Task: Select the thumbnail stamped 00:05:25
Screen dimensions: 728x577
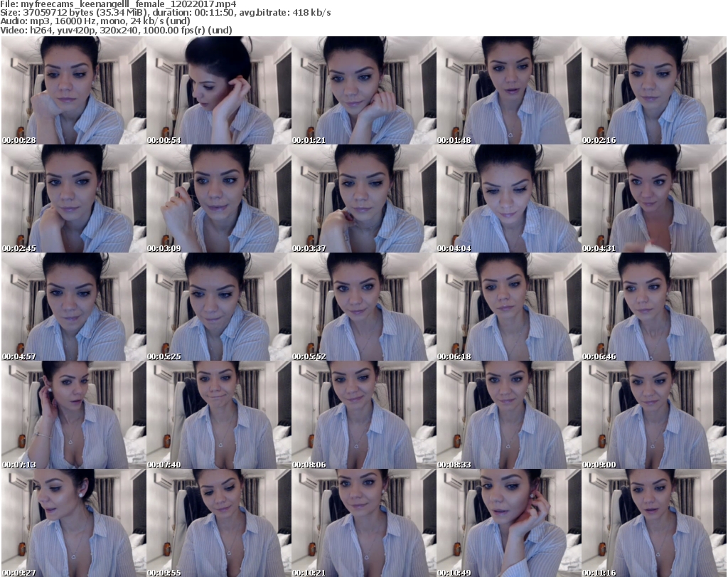Action: [x=219, y=307]
